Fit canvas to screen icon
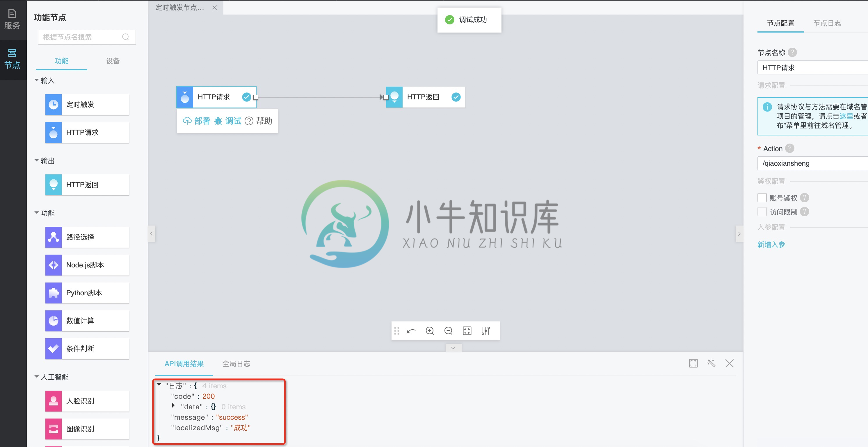Screen dimensions: 868x447 [467, 331]
